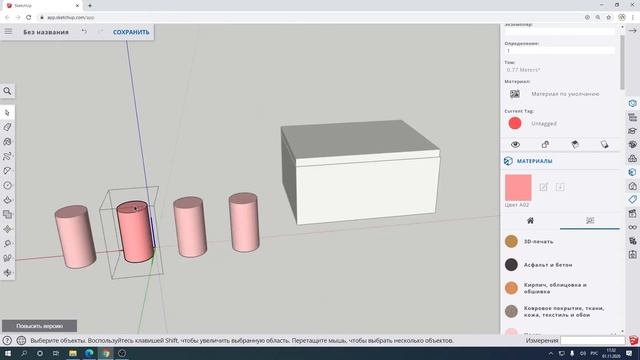This screenshot has height=360, width=640.
Task: Open the Instructor graduation-cap panel
Action: coord(633,131)
